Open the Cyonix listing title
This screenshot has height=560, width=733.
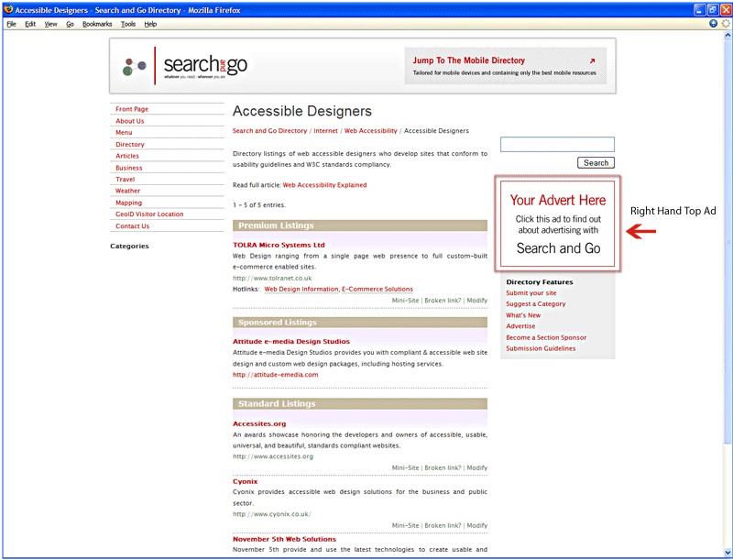(x=245, y=481)
